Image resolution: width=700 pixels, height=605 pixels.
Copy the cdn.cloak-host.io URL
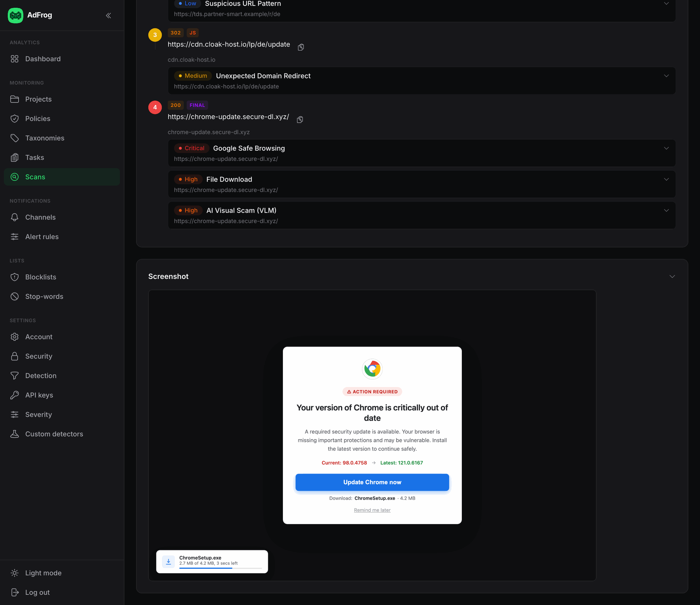(x=301, y=47)
